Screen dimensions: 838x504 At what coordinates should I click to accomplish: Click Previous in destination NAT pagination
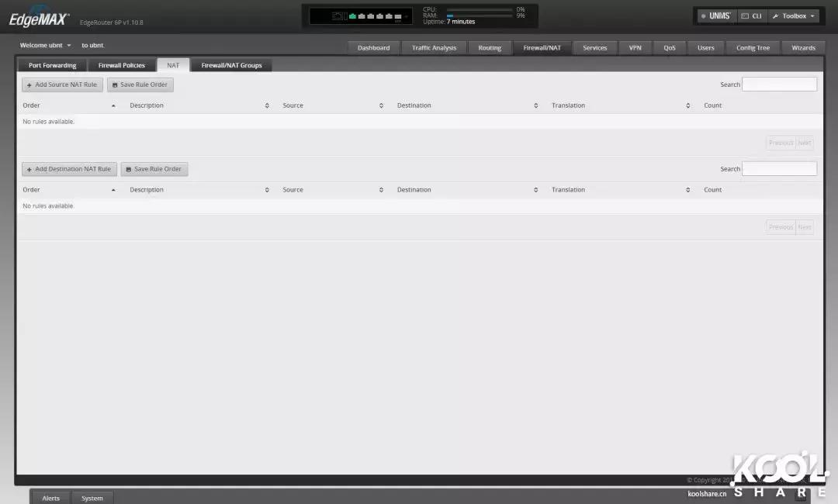click(781, 227)
